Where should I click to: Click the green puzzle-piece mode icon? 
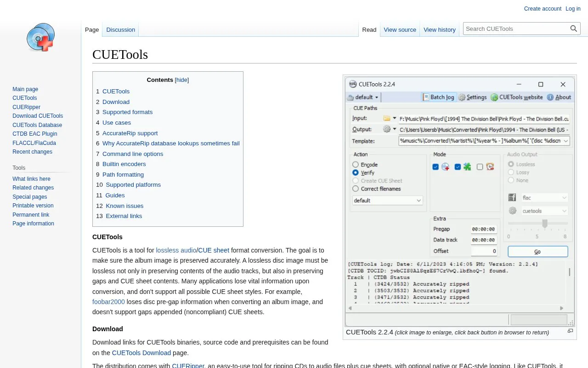pos(467,167)
